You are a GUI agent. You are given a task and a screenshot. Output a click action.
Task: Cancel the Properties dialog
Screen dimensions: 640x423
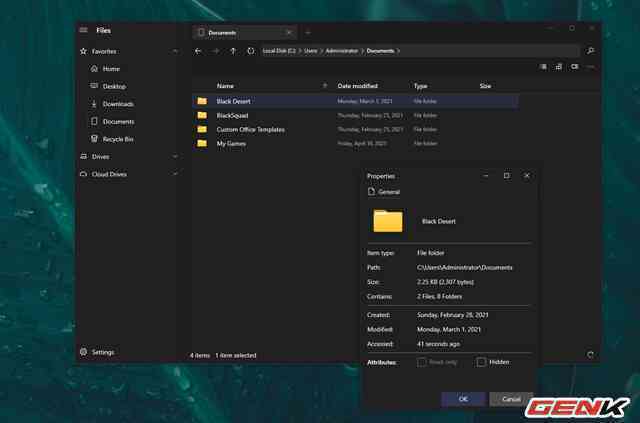(511, 399)
